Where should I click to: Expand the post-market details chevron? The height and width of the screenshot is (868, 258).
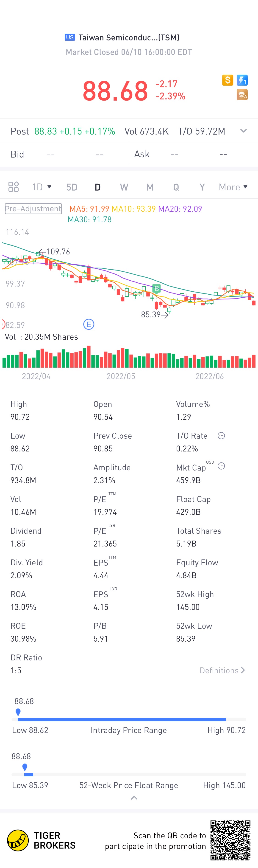[244, 131]
